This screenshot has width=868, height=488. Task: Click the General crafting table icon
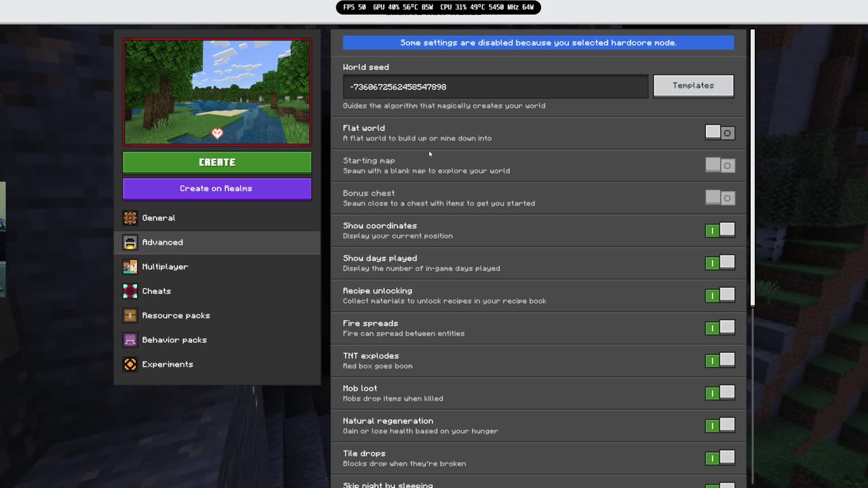coord(130,218)
